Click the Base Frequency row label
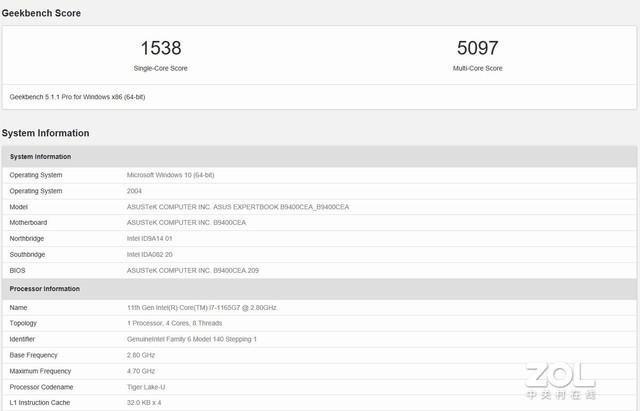This screenshot has width=640, height=411. (x=33, y=355)
